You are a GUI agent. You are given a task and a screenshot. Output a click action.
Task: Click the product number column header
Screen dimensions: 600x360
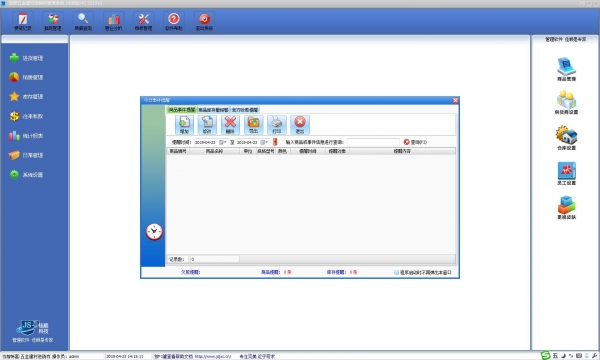click(x=178, y=151)
